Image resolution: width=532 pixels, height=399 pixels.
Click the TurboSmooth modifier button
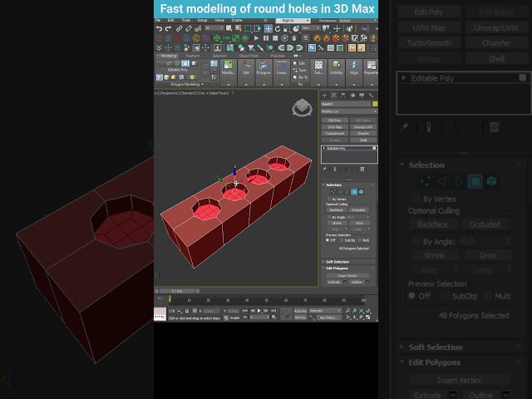click(334, 133)
